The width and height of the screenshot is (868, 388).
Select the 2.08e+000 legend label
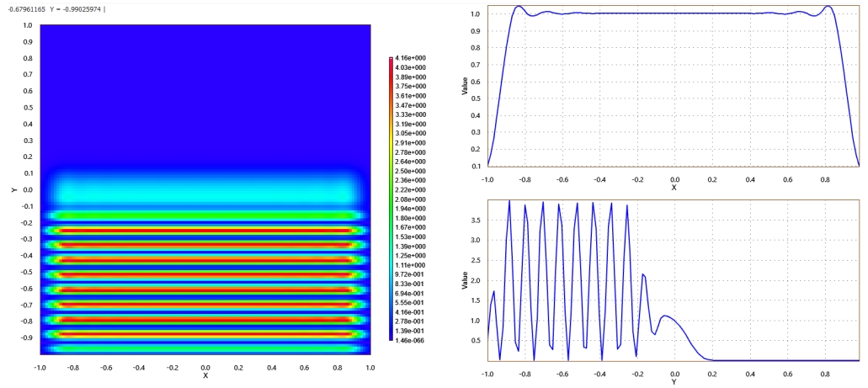point(410,199)
